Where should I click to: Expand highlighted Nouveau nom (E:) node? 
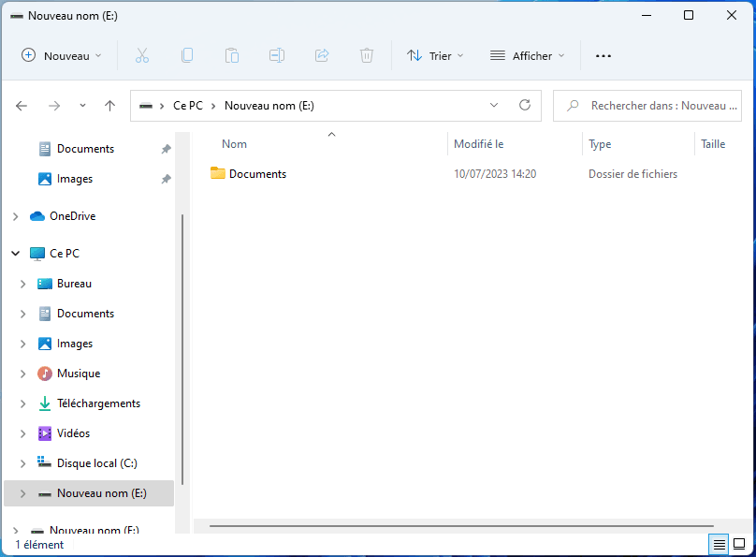22,493
